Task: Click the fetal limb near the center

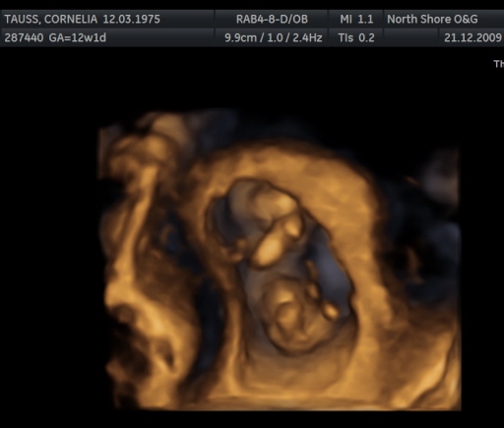Action: point(270,250)
